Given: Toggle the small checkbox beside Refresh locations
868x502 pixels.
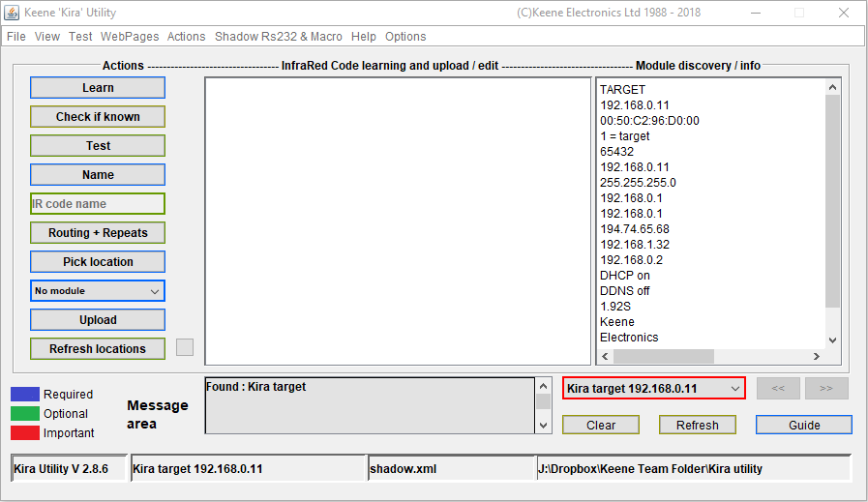Looking at the screenshot, I should [185, 347].
